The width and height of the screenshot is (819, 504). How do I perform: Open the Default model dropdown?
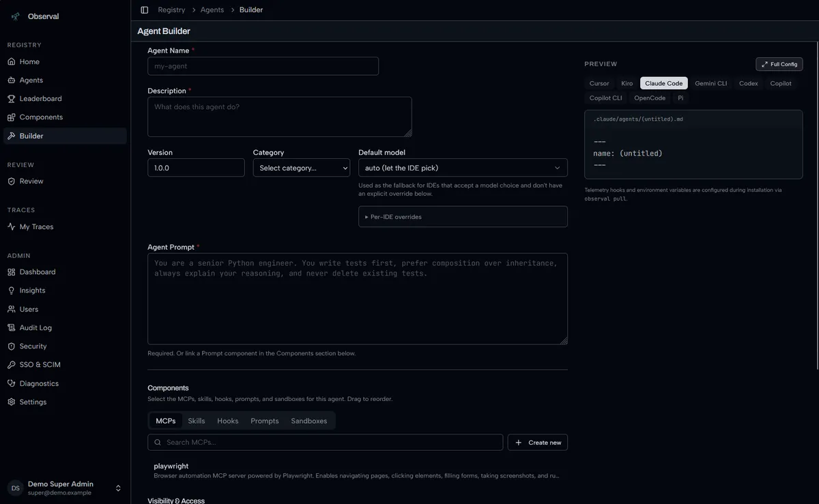[463, 168]
